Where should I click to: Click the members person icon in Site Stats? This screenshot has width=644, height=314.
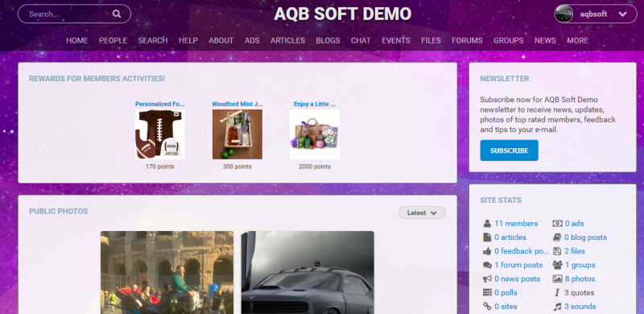487,224
